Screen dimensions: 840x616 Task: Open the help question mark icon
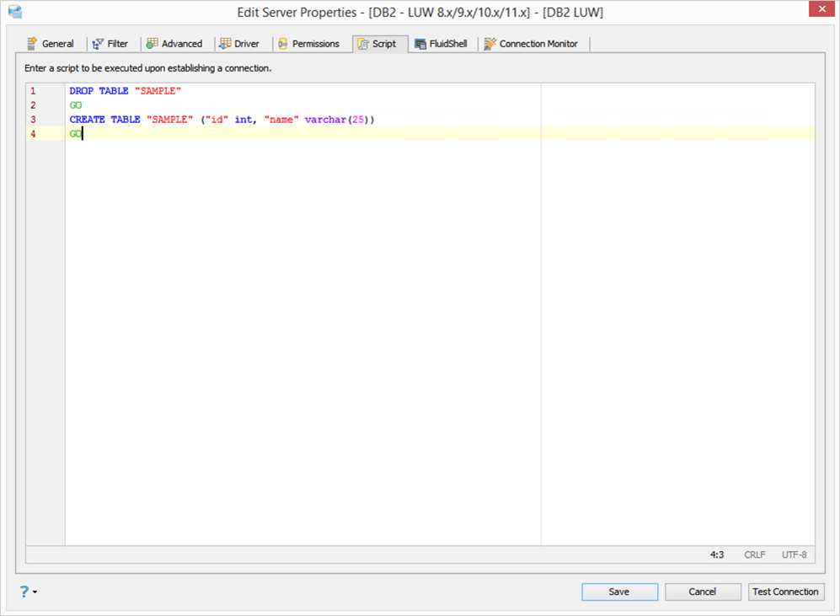(24, 592)
